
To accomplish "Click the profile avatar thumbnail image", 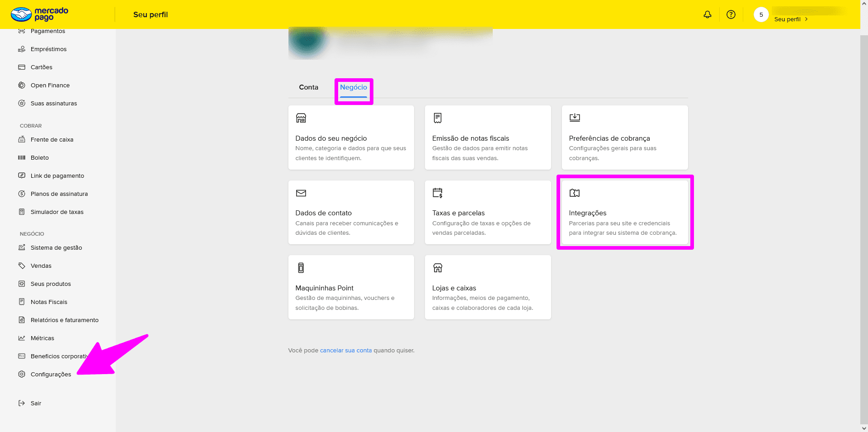I will point(309,42).
